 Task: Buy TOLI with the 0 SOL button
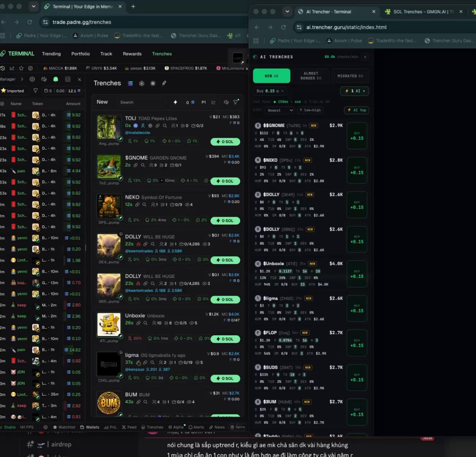[225, 142]
